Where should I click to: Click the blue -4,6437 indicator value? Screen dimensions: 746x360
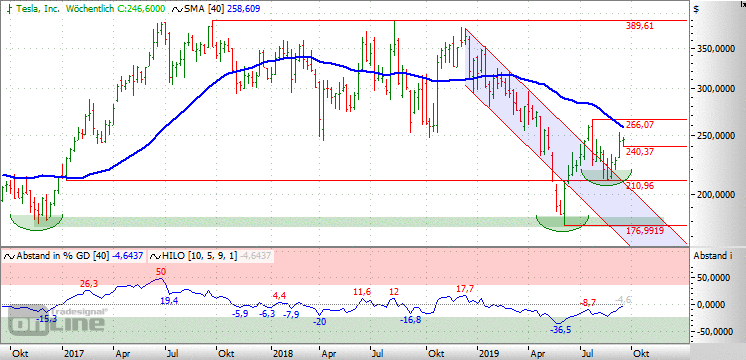coord(128,256)
